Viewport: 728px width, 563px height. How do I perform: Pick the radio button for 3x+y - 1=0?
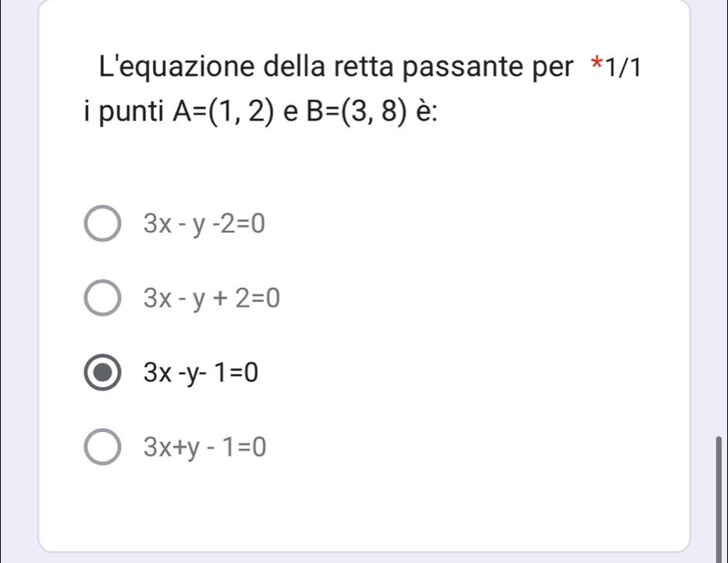[102, 448]
